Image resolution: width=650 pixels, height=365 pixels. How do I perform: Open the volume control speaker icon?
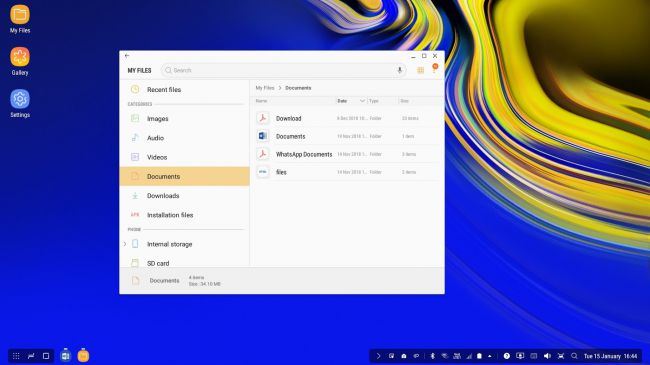pyautogui.click(x=547, y=356)
